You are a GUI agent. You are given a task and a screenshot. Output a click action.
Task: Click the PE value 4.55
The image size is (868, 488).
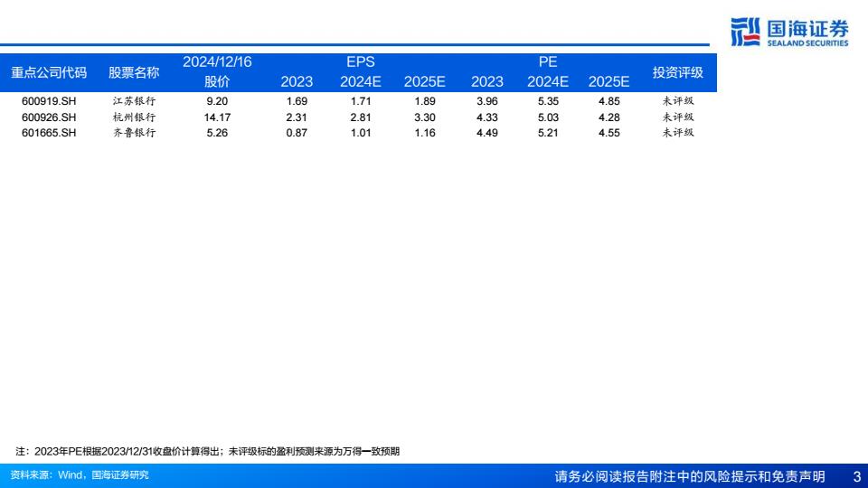point(609,133)
